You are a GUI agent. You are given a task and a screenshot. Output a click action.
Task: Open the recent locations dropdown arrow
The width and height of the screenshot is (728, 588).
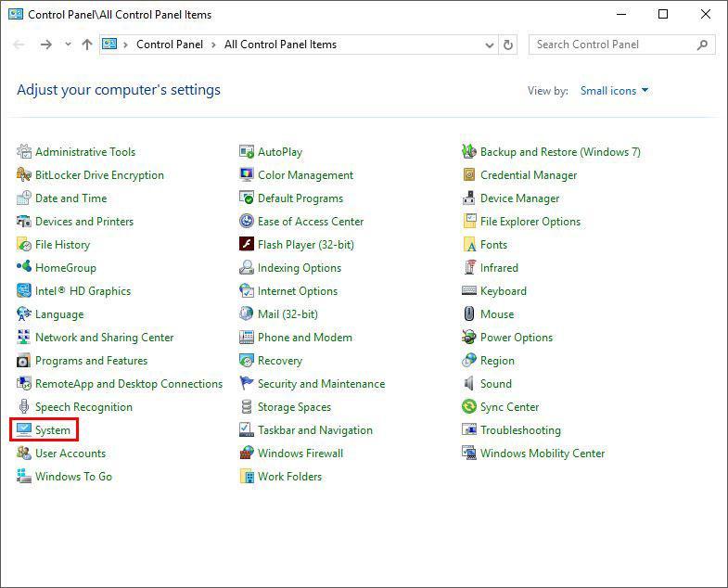point(68,45)
